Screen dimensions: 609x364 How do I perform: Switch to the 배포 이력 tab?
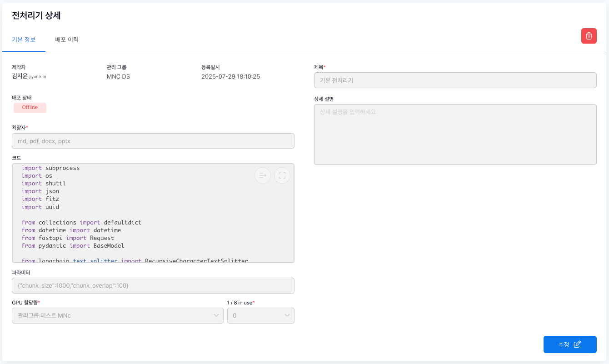[67, 40]
